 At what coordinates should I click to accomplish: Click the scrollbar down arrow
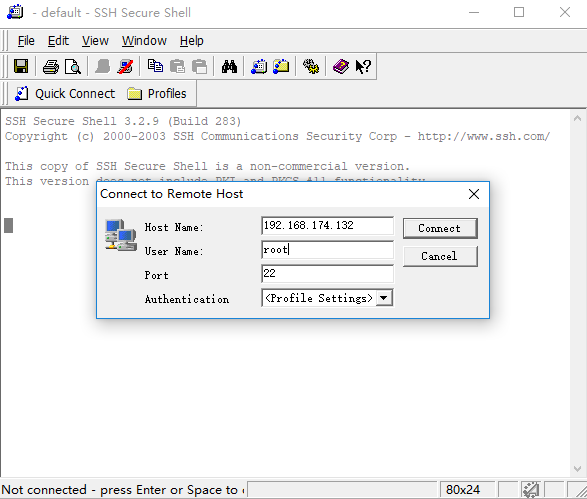tap(577, 468)
